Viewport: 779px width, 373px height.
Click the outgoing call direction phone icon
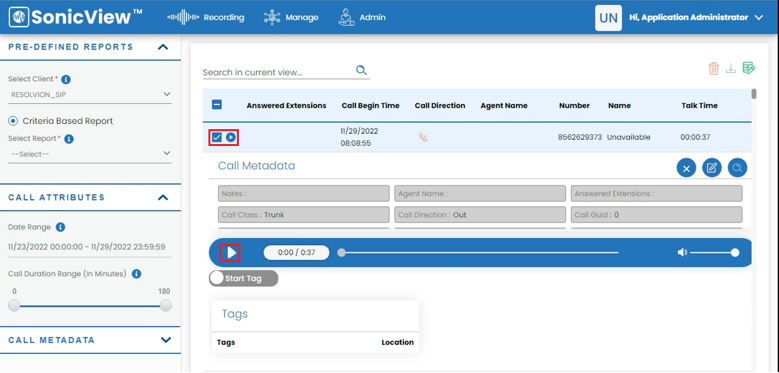[x=423, y=138]
